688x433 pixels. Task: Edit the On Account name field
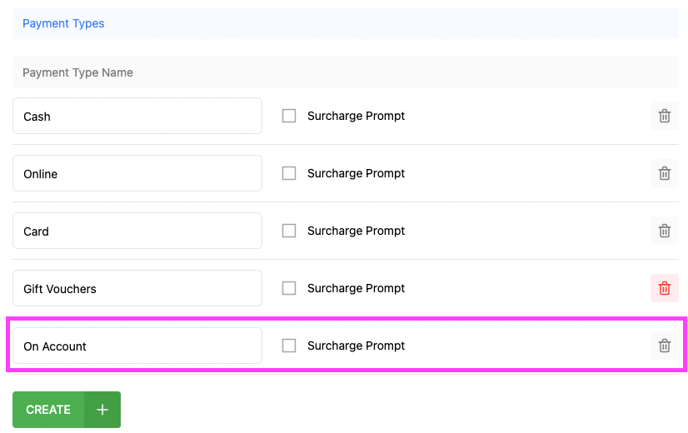pos(137,346)
